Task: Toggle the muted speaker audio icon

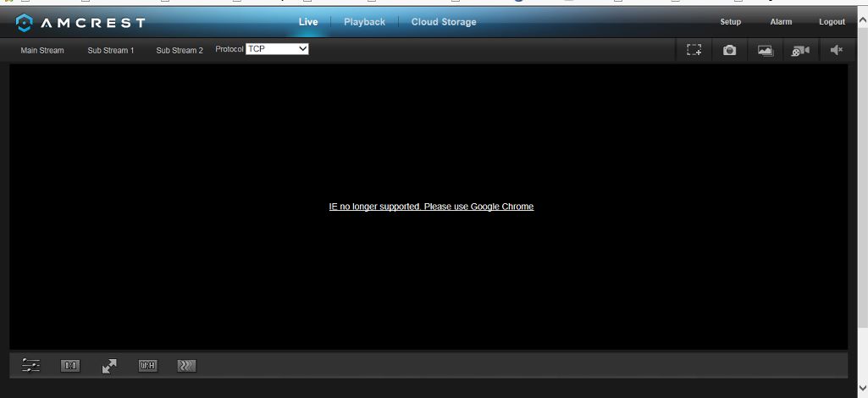Action: pyautogui.click(x=836, y=50)
